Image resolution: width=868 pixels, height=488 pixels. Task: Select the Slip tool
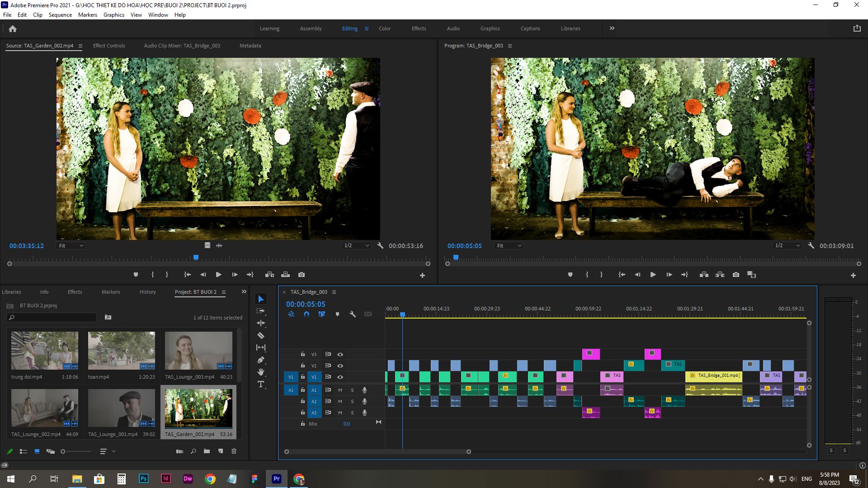click(261, 347)
